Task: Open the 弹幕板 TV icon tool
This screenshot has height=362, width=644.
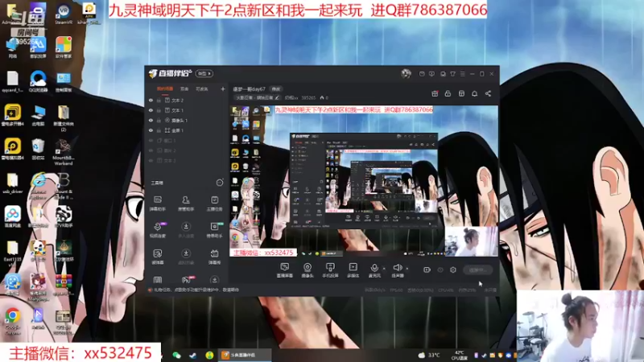Action: tap(214, 257)
